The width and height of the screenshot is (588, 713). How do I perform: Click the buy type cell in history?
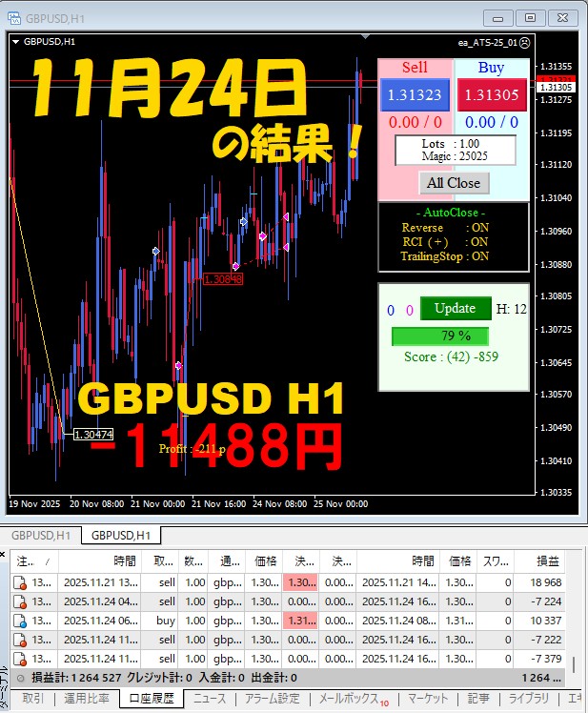tap(160, 621)
